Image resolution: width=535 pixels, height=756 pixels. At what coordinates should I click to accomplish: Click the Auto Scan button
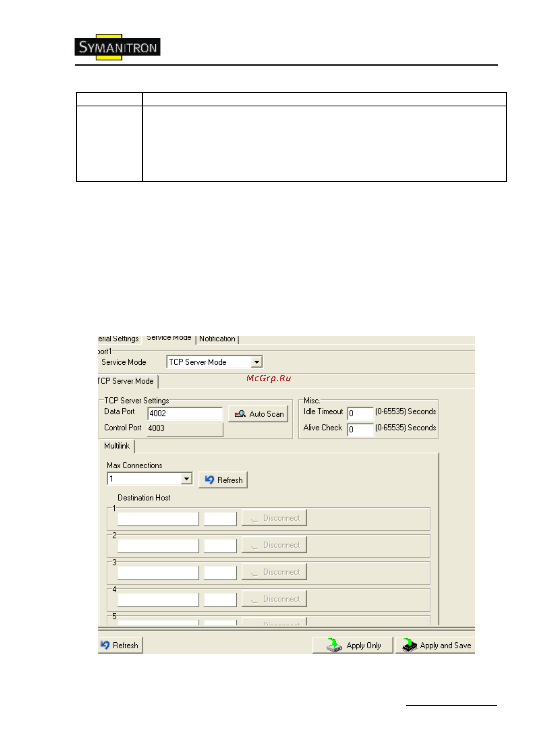pyautogui.click(x=258, y=414)
